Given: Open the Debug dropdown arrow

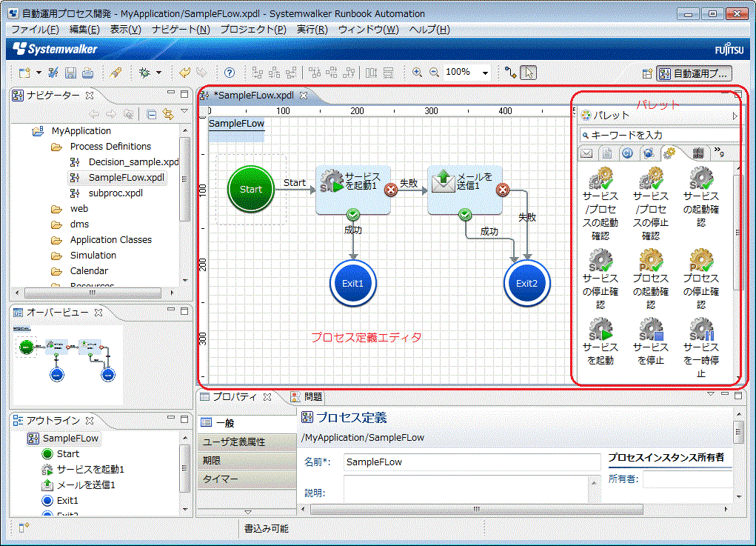Looking at the screenshot, I should click(x=158, y=73).
